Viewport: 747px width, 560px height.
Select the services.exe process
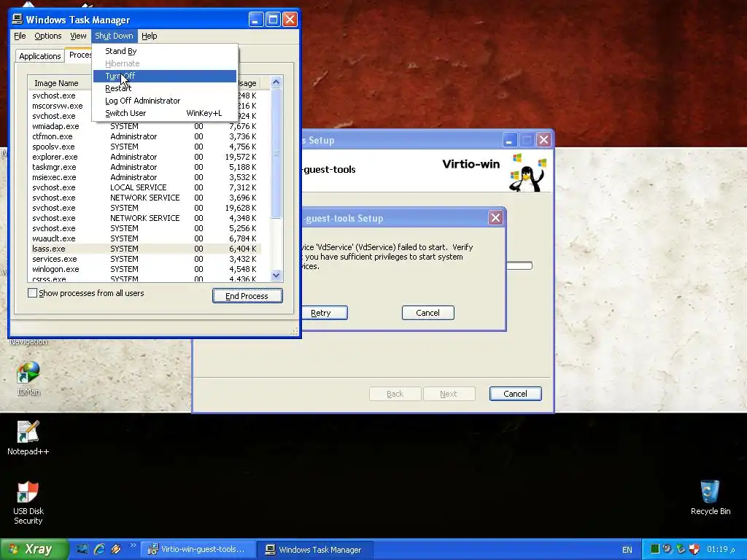tap(144, 259)
